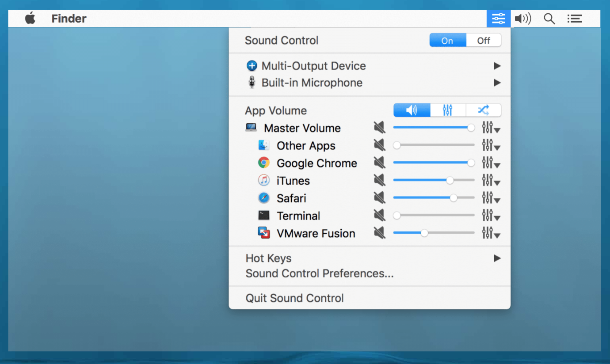Screen dimensions: 610x364
Task: Turn Sound Control On
Action: [x=447, y=41]
